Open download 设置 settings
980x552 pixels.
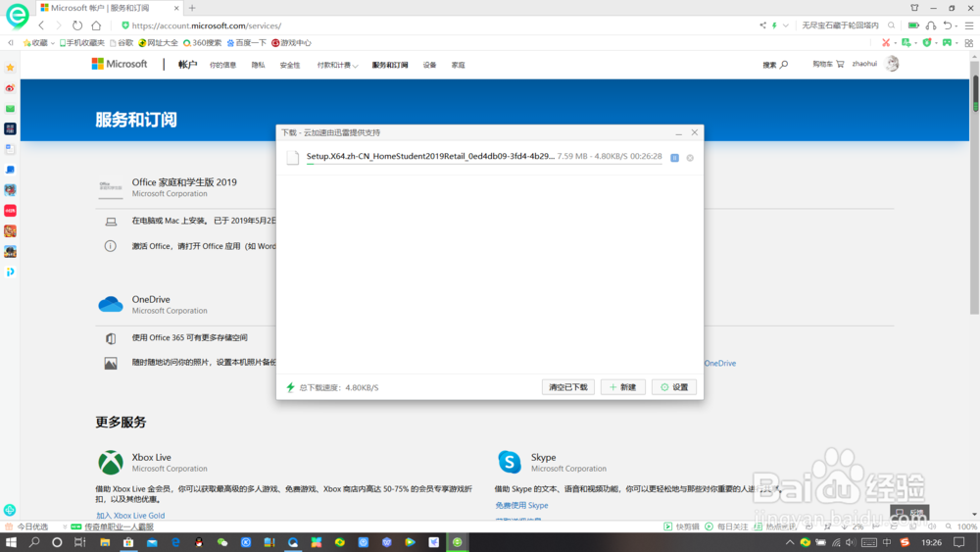pyautogui.click(x=674, y=387)
